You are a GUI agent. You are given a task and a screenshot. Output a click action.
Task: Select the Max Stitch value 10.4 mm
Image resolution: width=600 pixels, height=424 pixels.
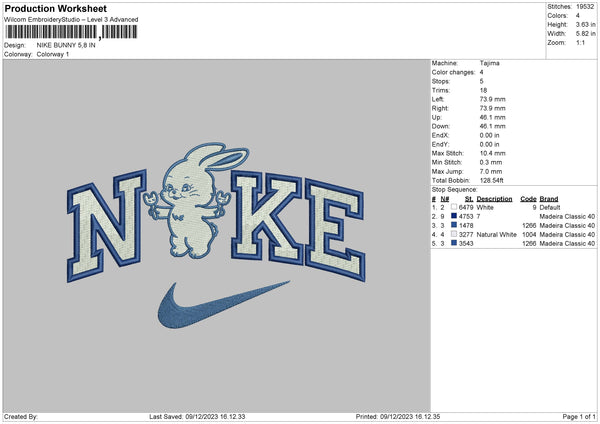tap(492, 153)
